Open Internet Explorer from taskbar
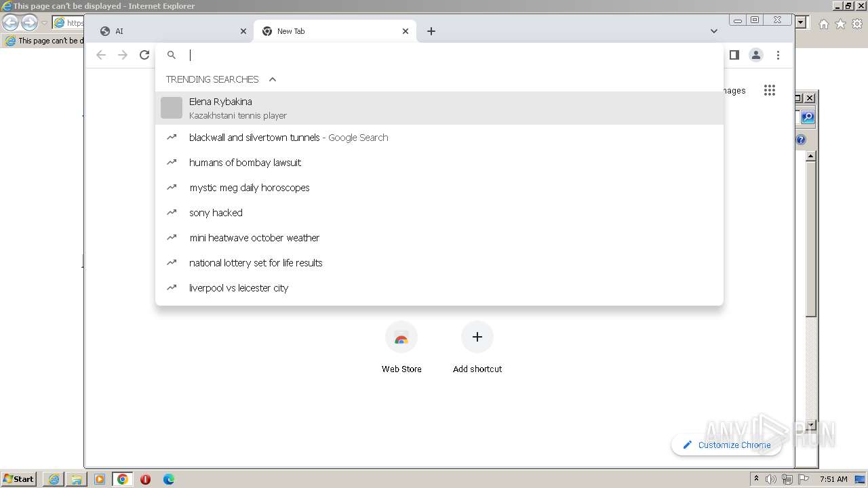 click(x=54, y=479)
